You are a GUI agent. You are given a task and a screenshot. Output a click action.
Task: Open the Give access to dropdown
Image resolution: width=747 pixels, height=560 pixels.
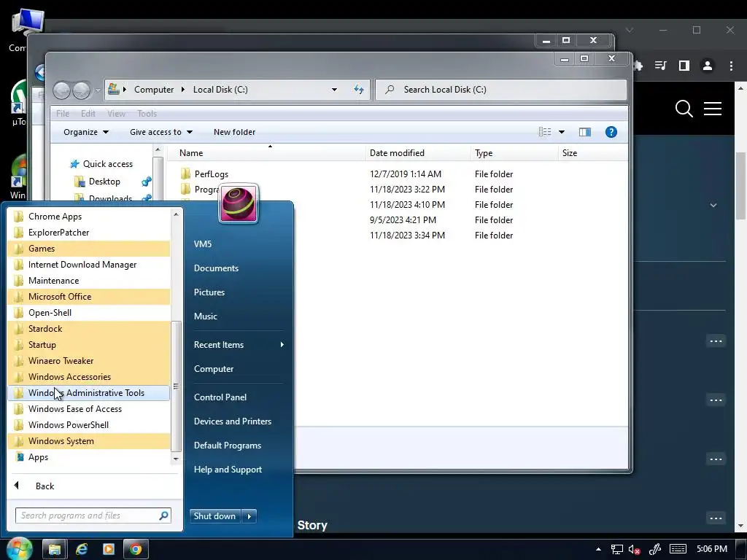click(x=161, y=132)
